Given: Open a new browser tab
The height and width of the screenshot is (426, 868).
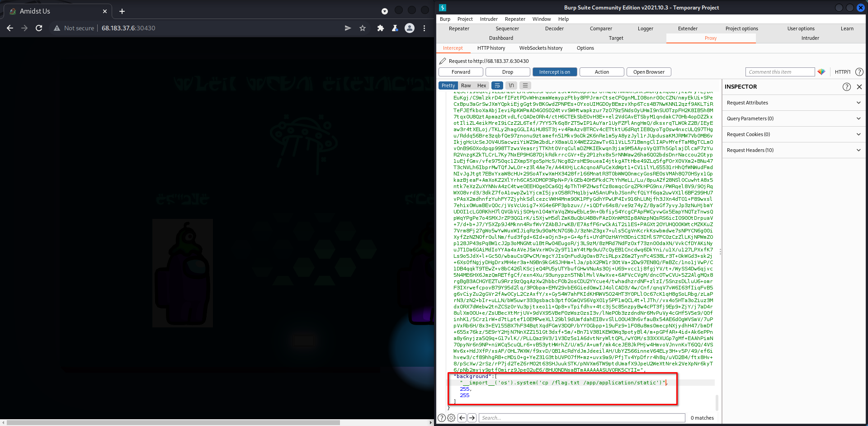Looking at the screenshot, I should [122, 11].
